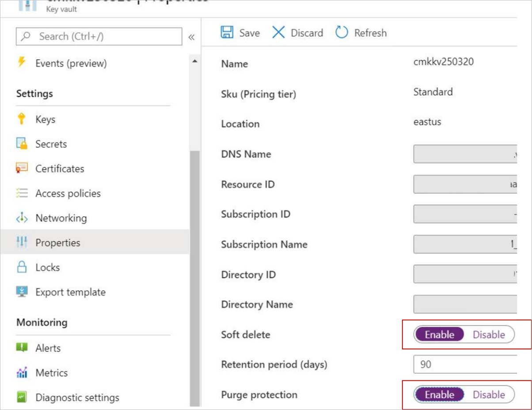Click the Discard X icon
Image resolution: width=532 pixels, height=410 pixels.
pos(278,33)
